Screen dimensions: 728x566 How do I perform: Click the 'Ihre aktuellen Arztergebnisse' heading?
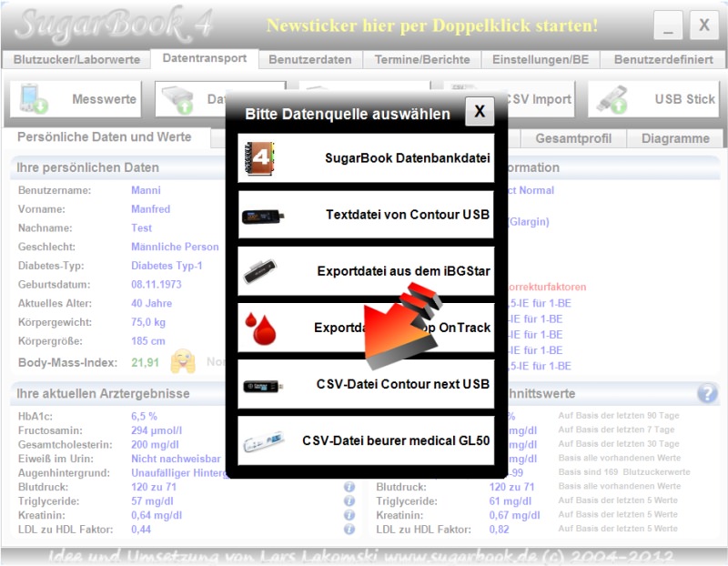tap(103, 394)
